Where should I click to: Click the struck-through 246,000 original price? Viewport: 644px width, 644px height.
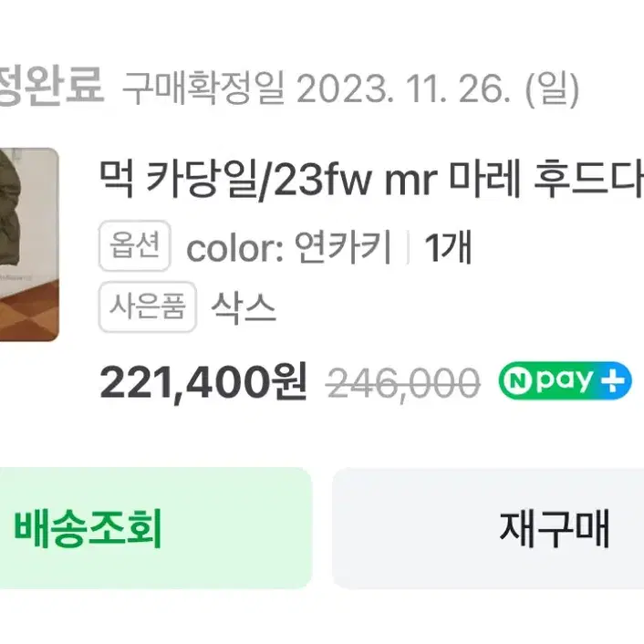tap(403, 384)
